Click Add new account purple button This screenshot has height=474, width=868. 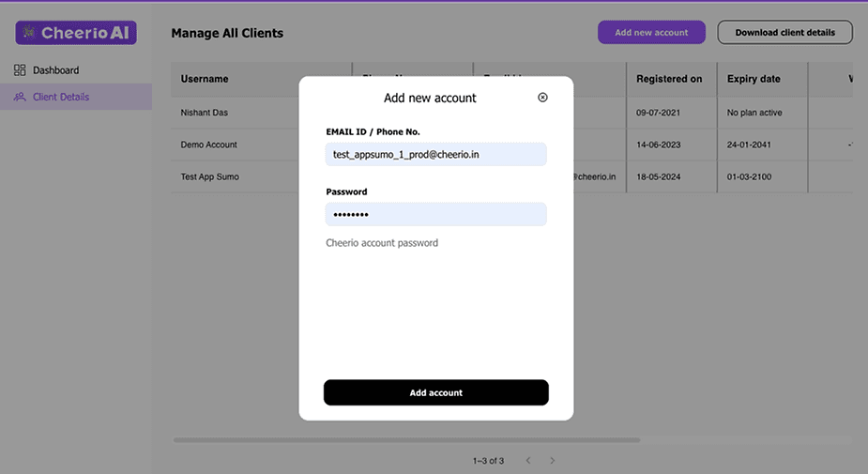pyautogui.click(x=651, y=33)
